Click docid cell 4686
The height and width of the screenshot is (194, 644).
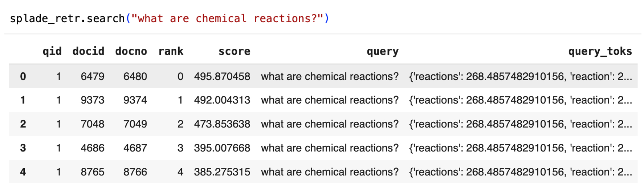click(x=92, y=148)
